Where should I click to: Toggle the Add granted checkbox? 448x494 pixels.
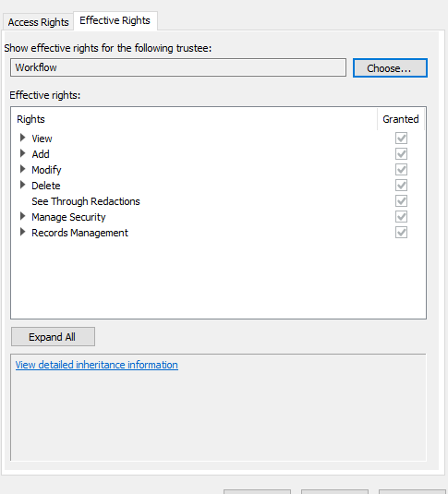point(401,154)
